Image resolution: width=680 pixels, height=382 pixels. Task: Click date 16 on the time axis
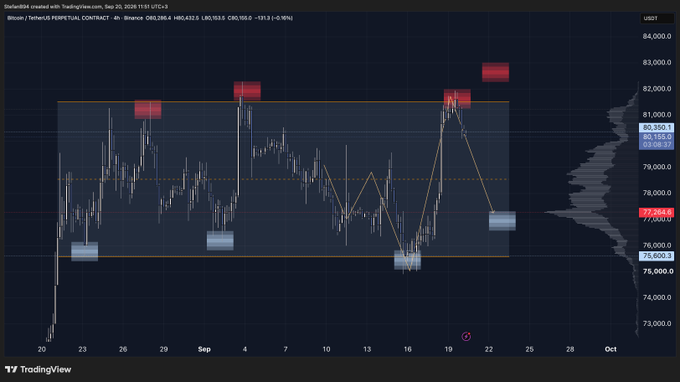click(x=408, y=349)
